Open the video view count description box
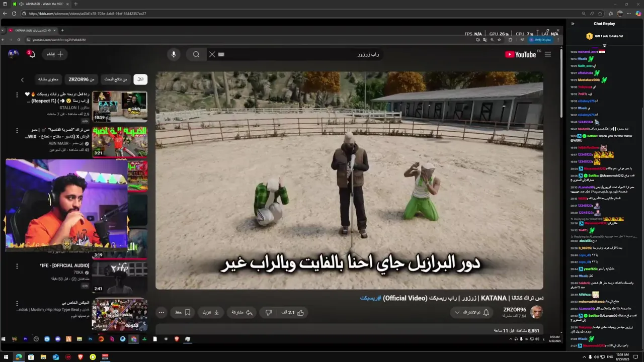The image size is (644, 362). (349, 330)
